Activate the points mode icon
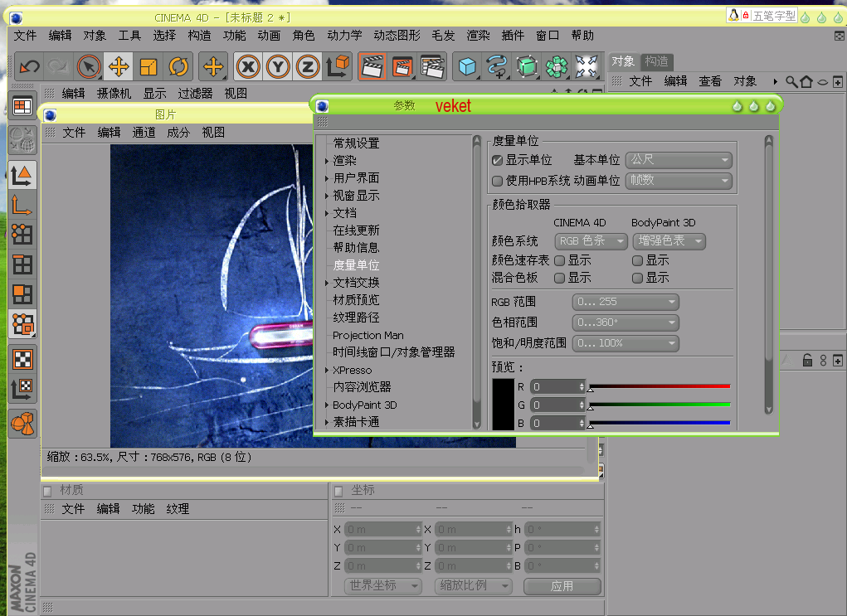 click(x=22, y=235)
